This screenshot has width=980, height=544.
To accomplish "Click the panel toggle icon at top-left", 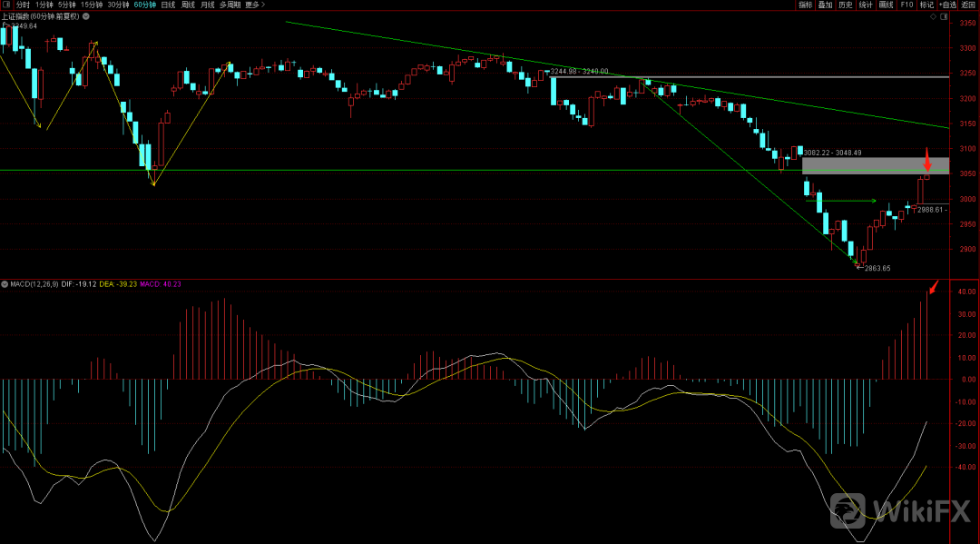I will [x=6, y=5].
